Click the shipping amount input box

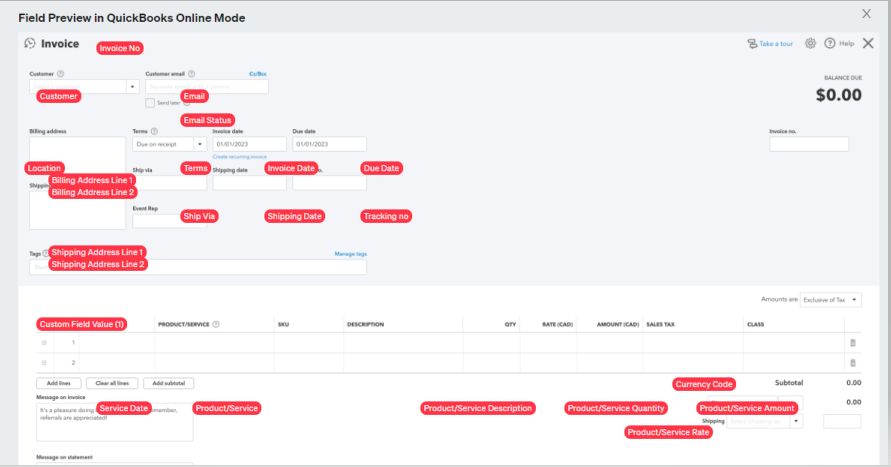[x=842, y=422]
